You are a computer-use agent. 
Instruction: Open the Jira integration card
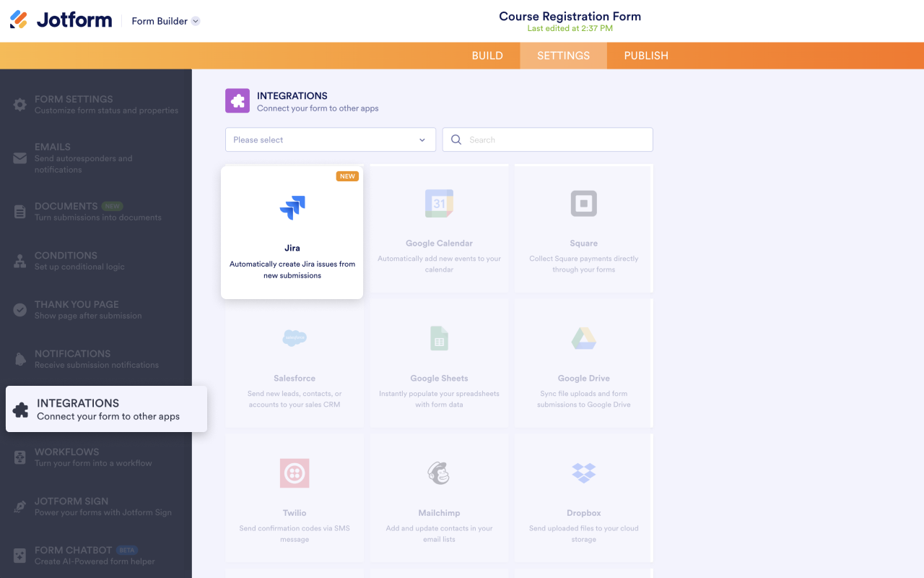292,231
